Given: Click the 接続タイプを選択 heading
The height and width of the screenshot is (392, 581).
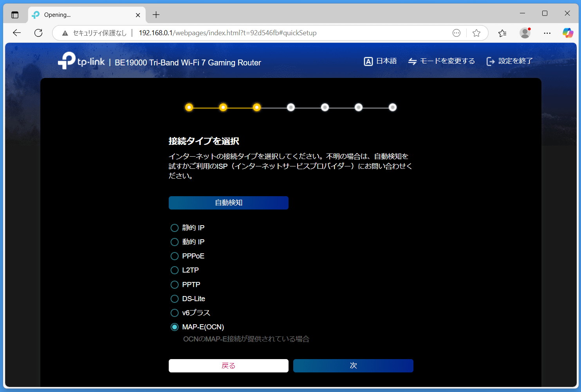Looking at the screenshot, I should point(204,141).
